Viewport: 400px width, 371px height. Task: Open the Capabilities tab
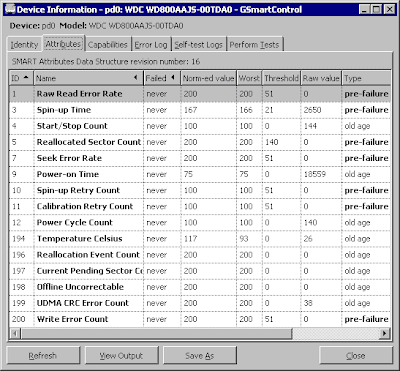click(x=108, y=45)
